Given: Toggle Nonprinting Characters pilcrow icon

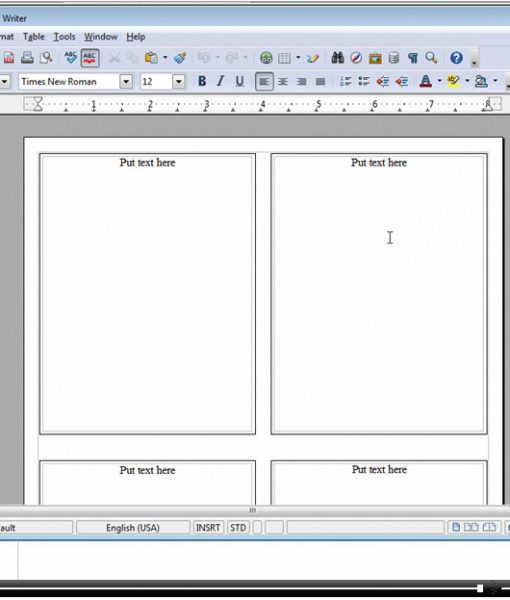Looking at the screenshot, I should click(412, 58).
